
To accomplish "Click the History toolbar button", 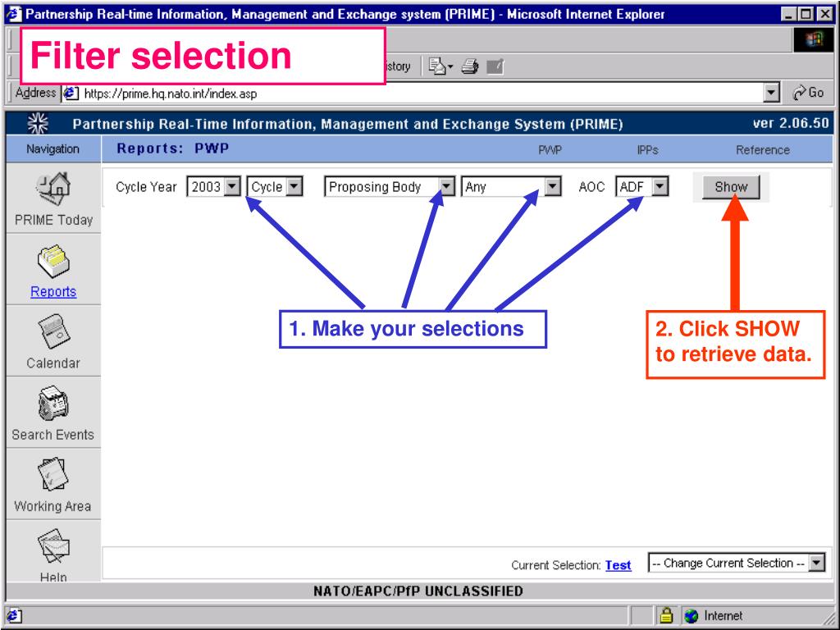I will point(398,66).
